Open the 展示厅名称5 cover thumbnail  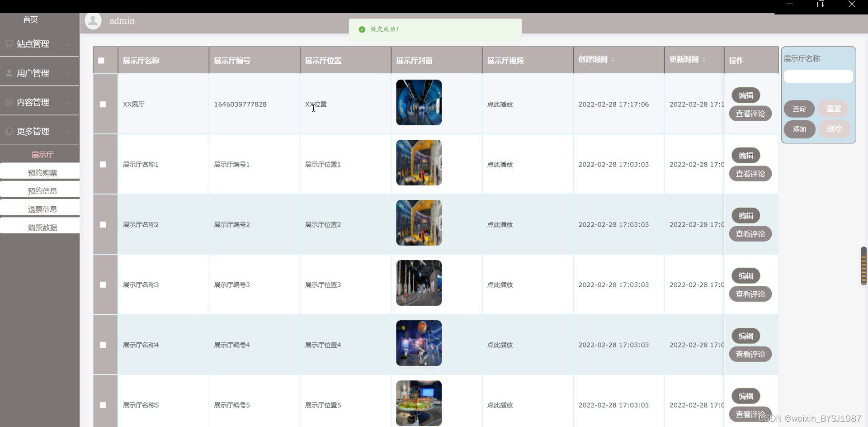(419, 403)
